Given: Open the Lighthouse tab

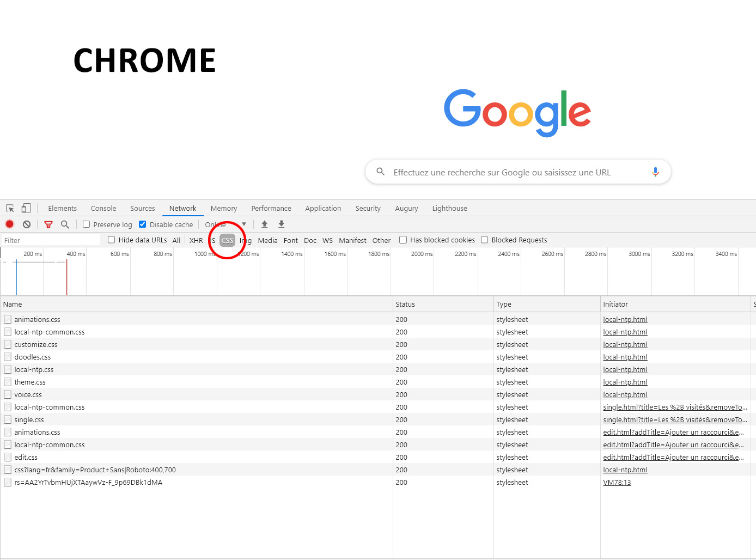Looking at the screenshot, I should [x=450, y=208].
